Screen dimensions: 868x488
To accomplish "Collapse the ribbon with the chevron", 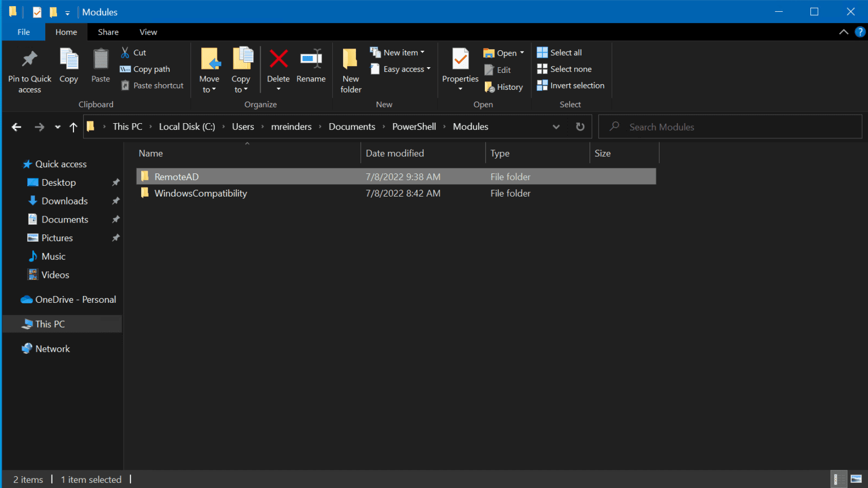I will [843, 32].
